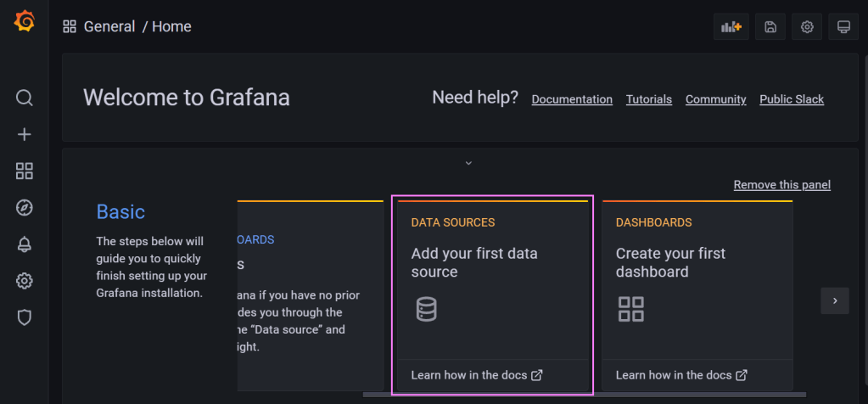This screenshot has width=868, height=404.
Task: Open the Dashboards four-squares sidebar icon
Action: [25, 171]
